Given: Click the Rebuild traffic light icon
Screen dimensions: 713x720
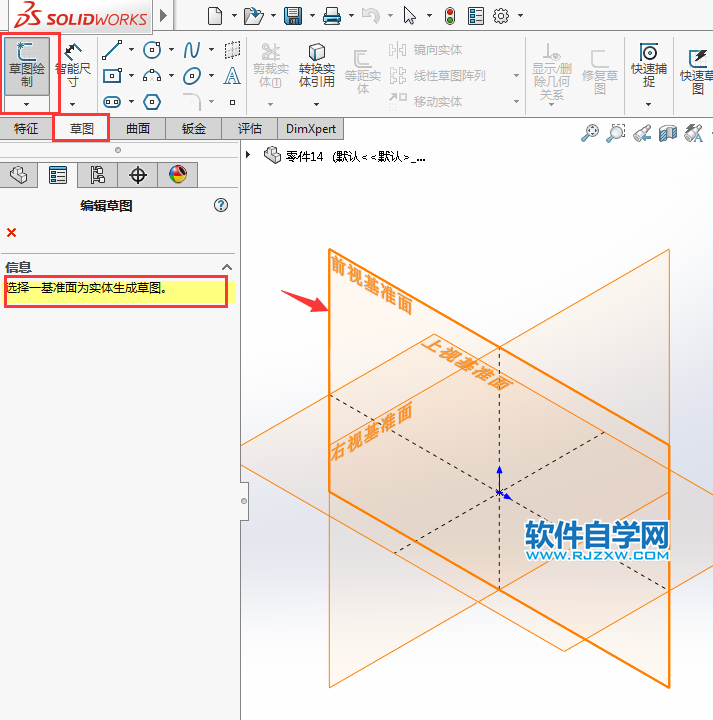Looking at the screenshot, I should pos(450,16).
